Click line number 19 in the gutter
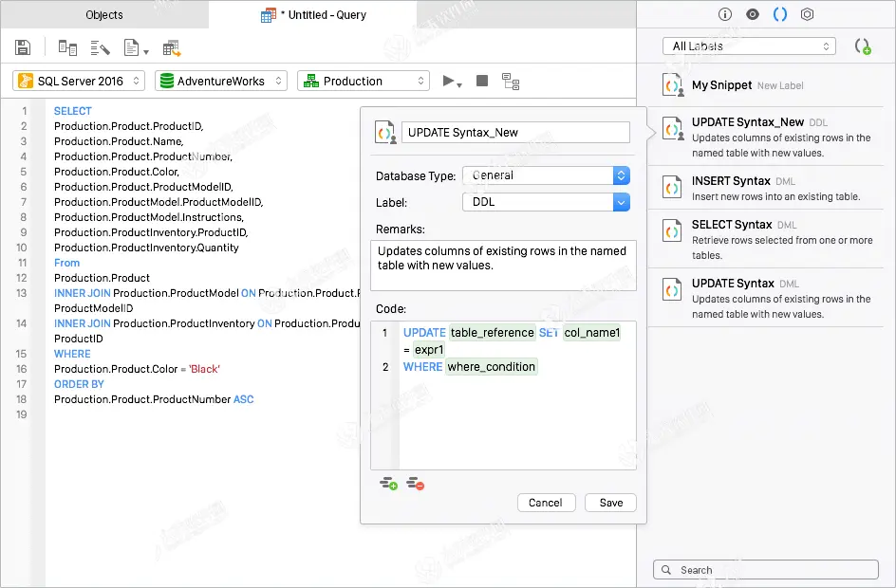Image resolution: width=896 pixels, height=588 pixels. click(21, 414)
